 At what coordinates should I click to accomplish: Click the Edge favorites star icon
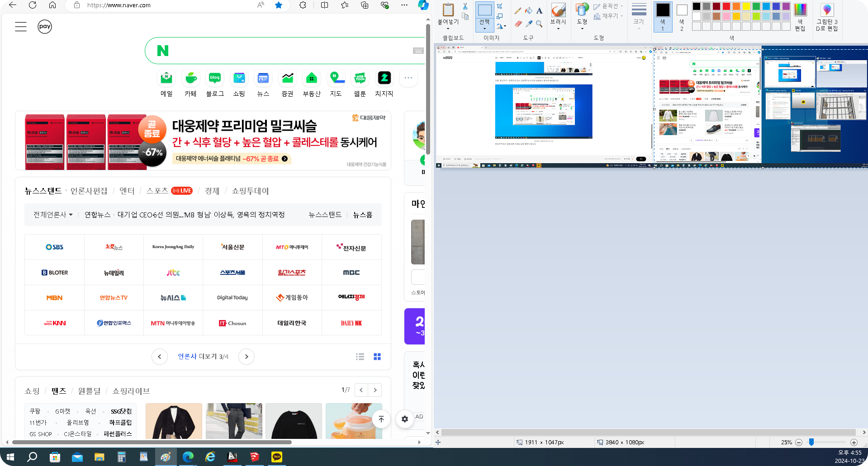point(279,5)
